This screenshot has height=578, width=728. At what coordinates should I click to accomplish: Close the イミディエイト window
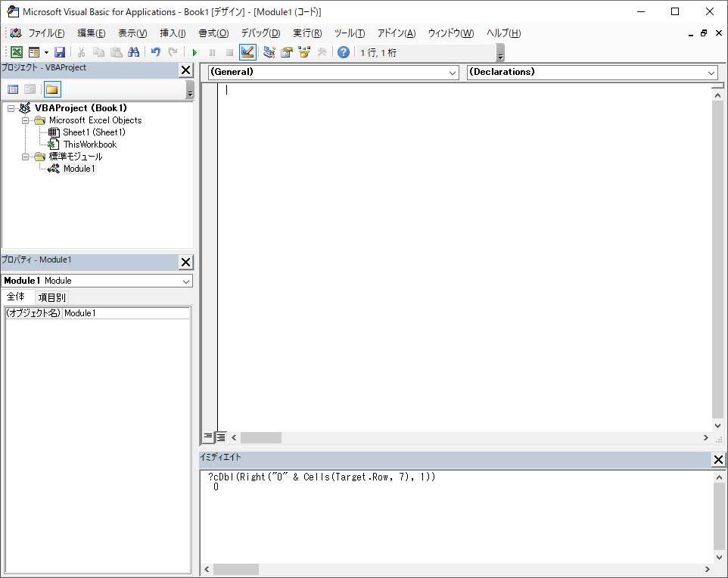coord(718,459)
